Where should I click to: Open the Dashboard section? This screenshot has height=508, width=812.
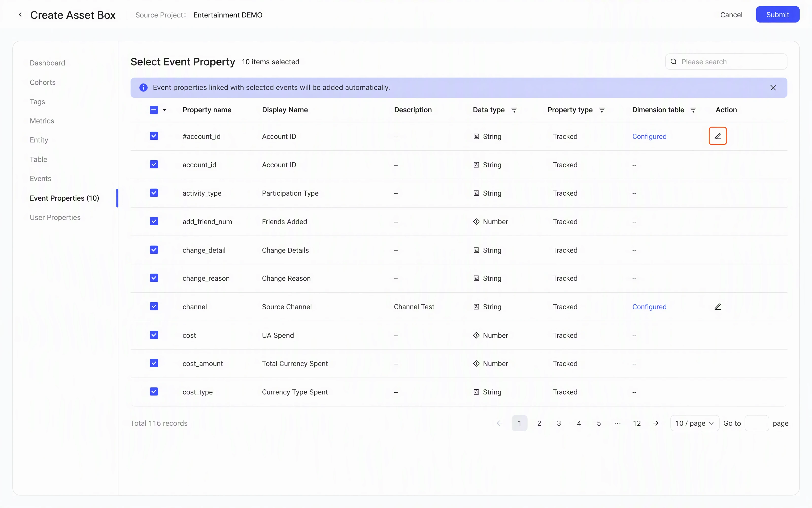[x=47, y=63]
